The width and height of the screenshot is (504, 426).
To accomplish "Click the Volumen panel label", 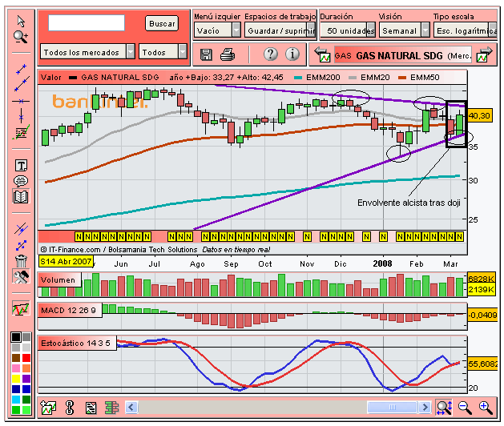I will pos(58,279).
